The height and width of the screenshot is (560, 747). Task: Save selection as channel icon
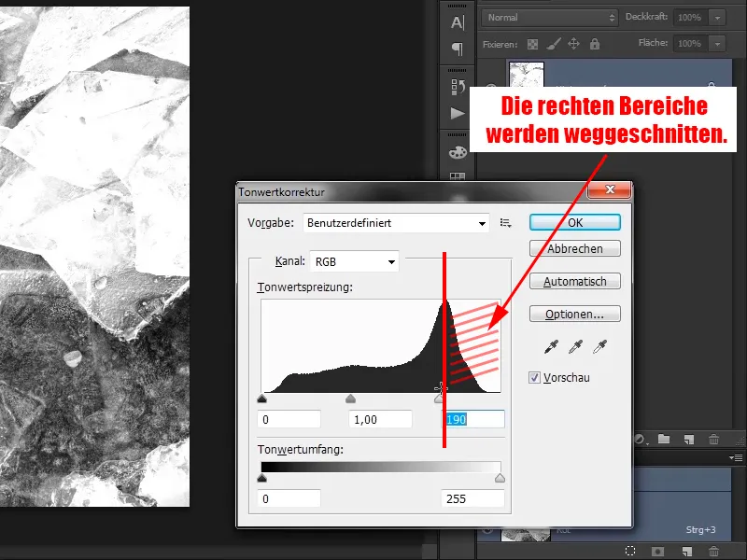click(x=658, y=552)
